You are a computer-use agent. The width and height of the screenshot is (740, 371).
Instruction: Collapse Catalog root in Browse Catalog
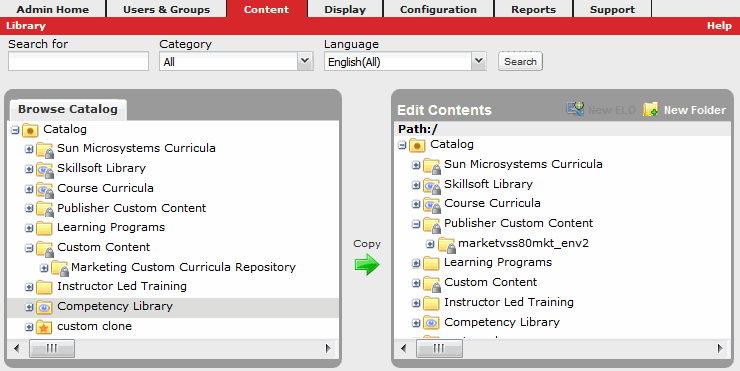coord(15,129)
